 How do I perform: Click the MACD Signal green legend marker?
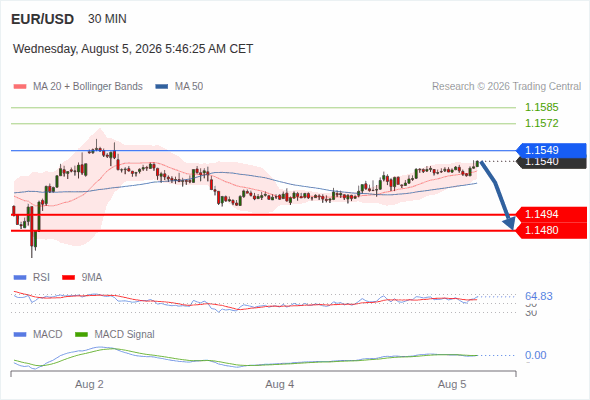coord(81,335)
